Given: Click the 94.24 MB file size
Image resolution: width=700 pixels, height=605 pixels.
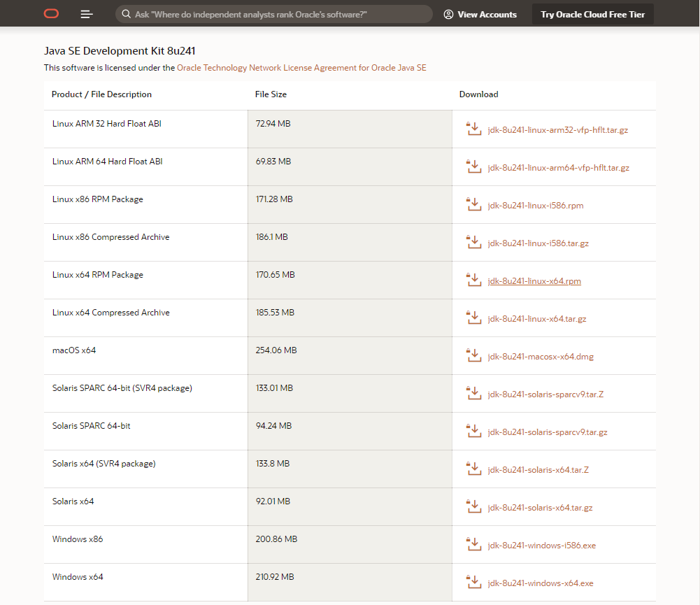Looking at the screenshot, I should pyautogui.click(x=273, y=426).
